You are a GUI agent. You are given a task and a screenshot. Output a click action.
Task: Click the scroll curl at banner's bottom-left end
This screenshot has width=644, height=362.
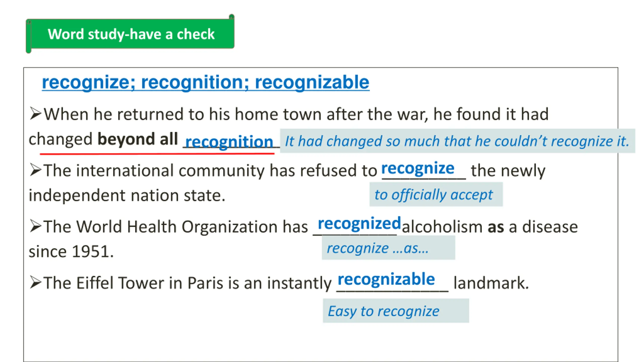29,50
